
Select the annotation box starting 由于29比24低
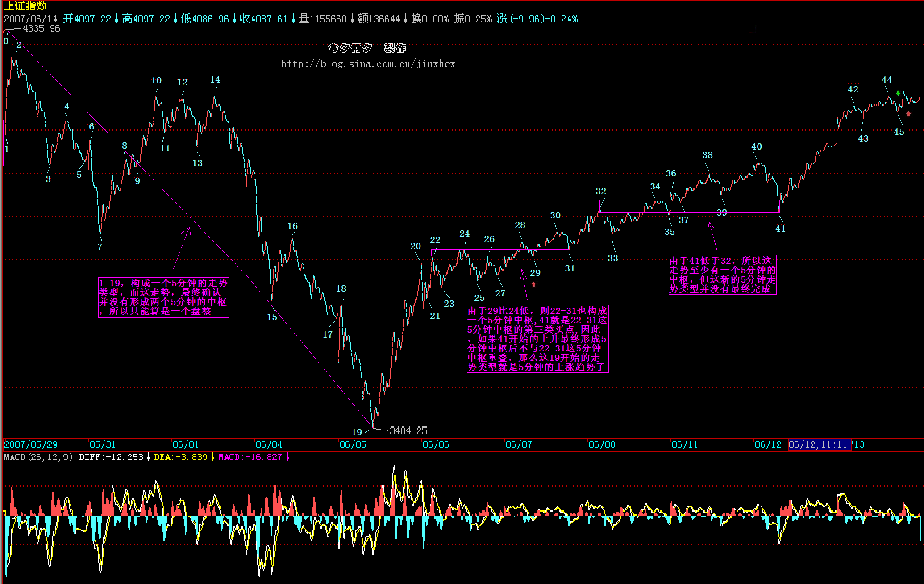tap(537, 339)
